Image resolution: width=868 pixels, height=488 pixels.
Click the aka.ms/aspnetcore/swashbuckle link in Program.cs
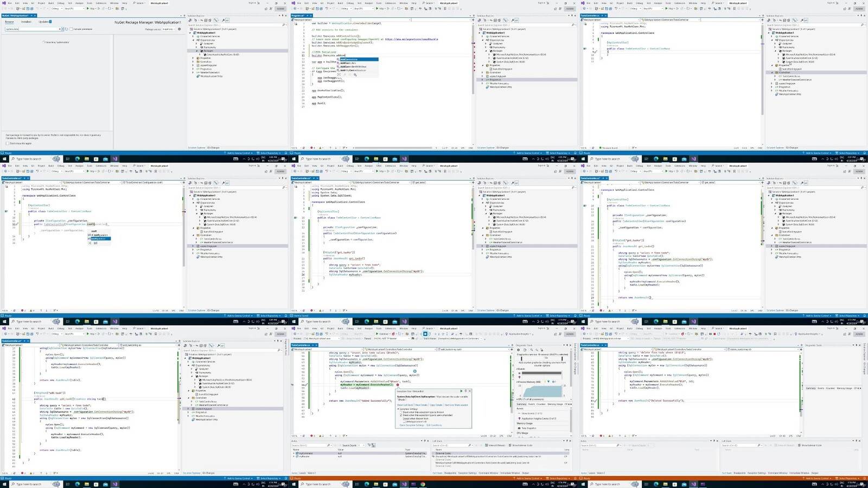[x=411, y=39]
